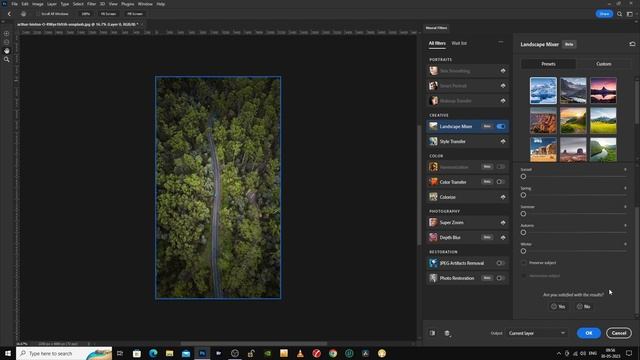Enable the Photo Restoration filter toggle

click(501, 278)
